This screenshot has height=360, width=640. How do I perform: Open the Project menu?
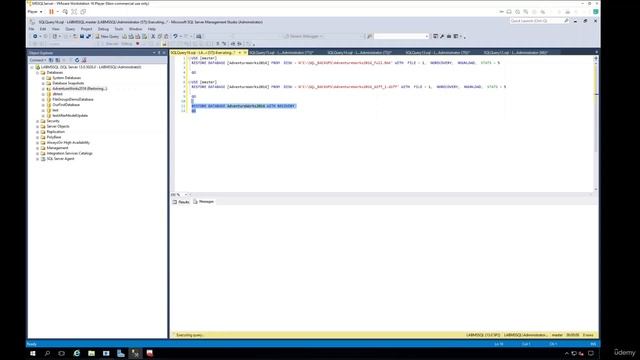(x=86, y=29)
